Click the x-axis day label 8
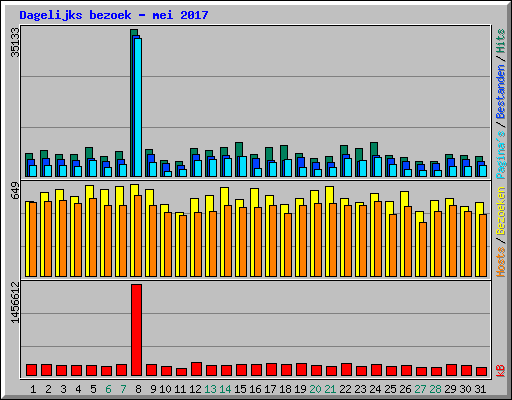The image size is (512, 400). 138,389
